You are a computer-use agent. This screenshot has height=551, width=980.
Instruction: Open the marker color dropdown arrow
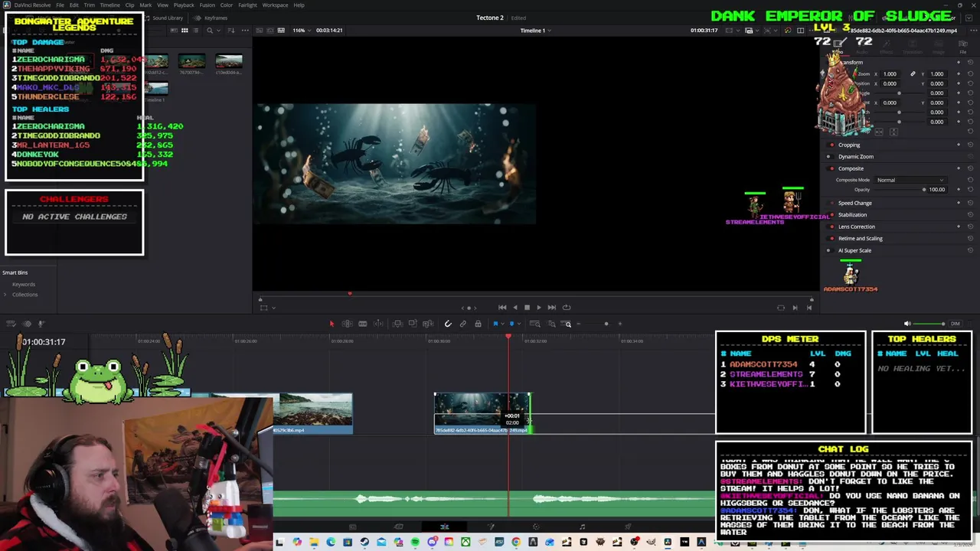(x=518, y=324)
